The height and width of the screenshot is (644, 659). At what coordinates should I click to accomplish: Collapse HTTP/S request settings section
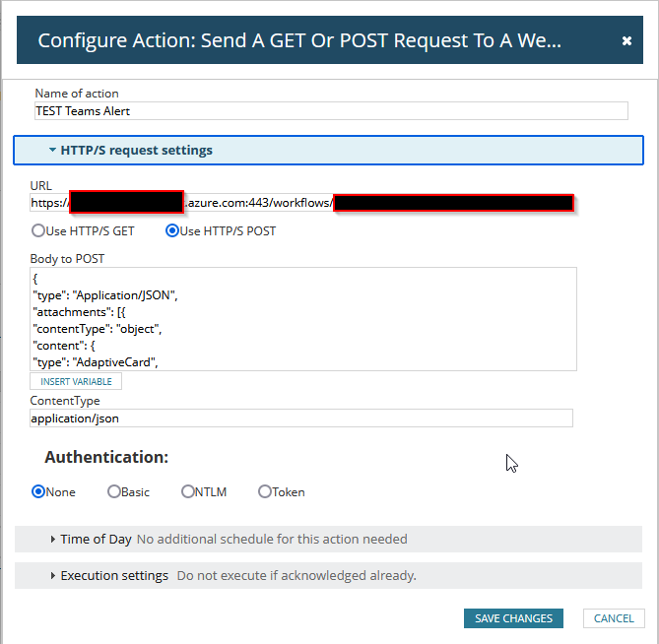[328, 150]
